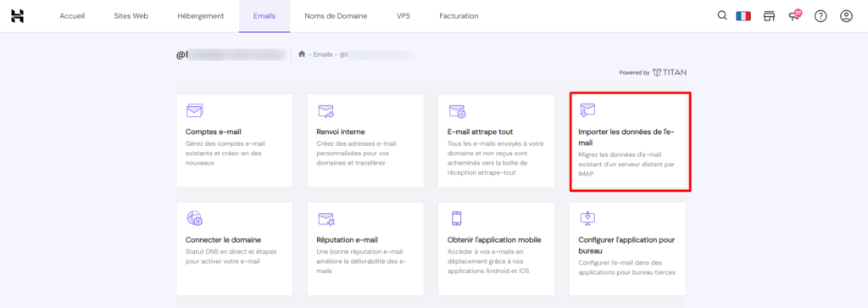Image resolution: width=868 pixels, height=308 pixels.
Task: Change language via French flag icon
Action: (743, 16)
